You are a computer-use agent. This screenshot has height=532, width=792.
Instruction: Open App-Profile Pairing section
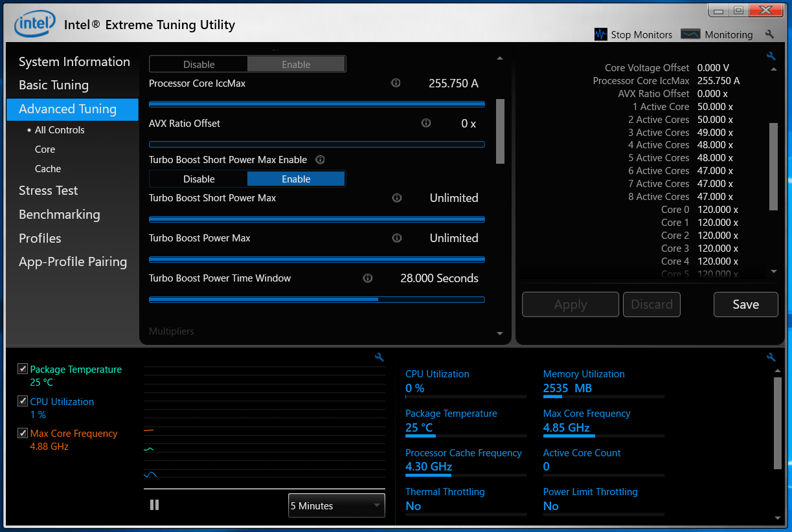point(73,261)
